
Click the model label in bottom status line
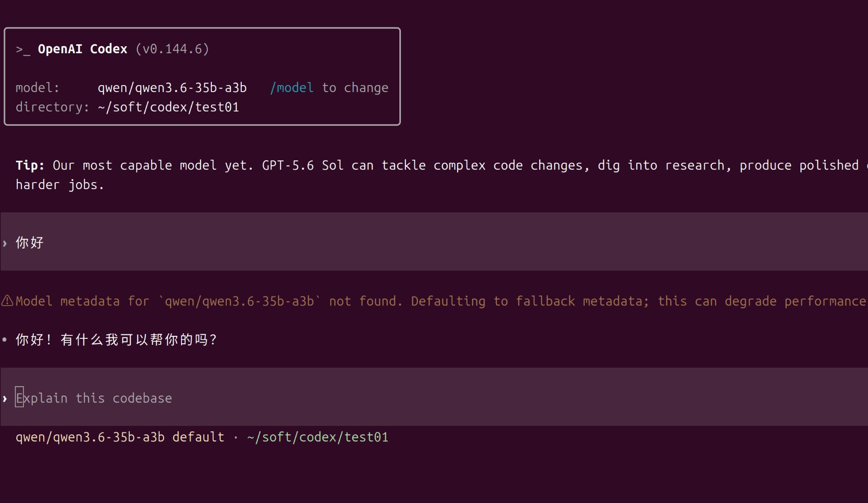pos(90,437)
